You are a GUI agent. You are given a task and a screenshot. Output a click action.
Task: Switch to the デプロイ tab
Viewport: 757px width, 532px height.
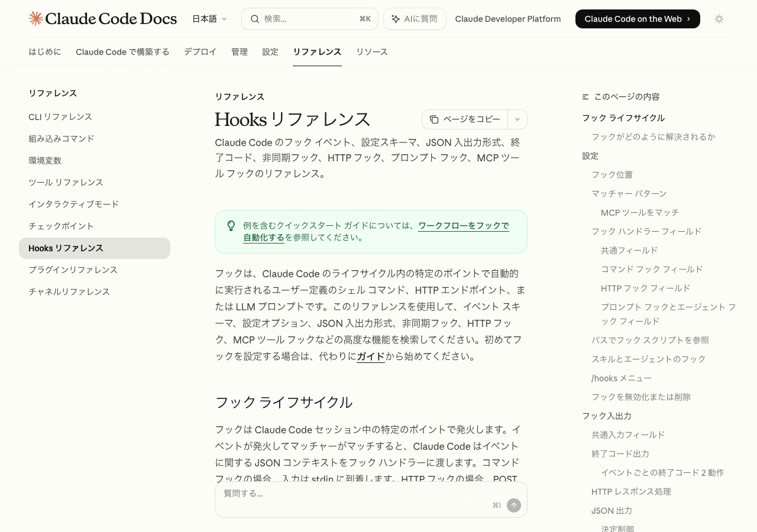(x=200, y=52)
